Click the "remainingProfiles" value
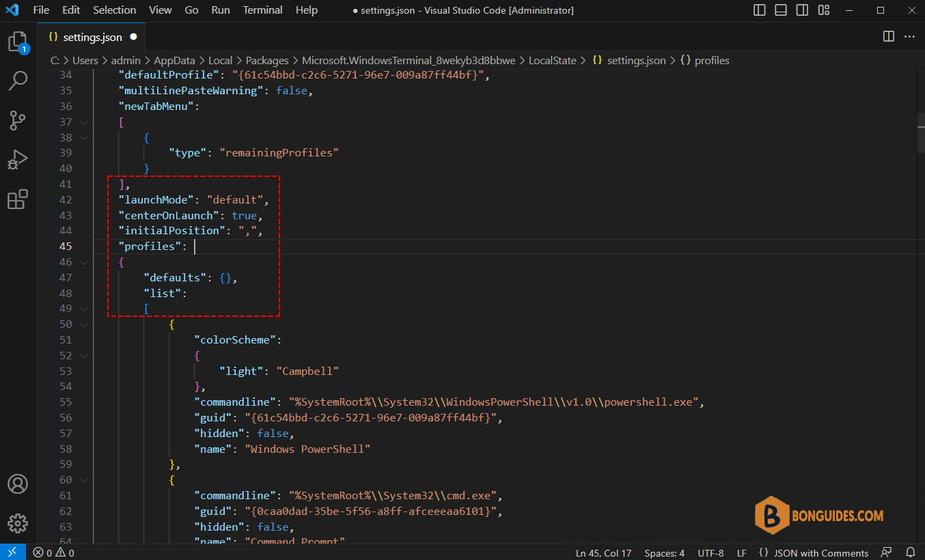Screen dimensions: 925x560 point(279,153)
